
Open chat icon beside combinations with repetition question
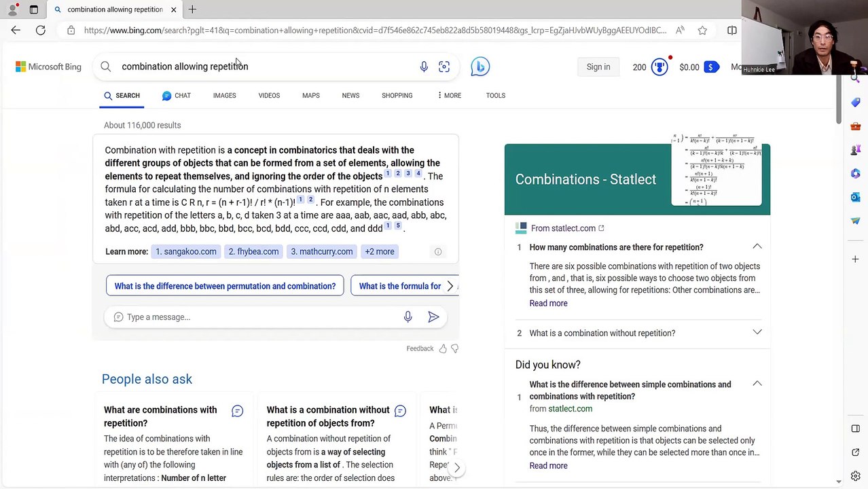[x=237, y=411]
